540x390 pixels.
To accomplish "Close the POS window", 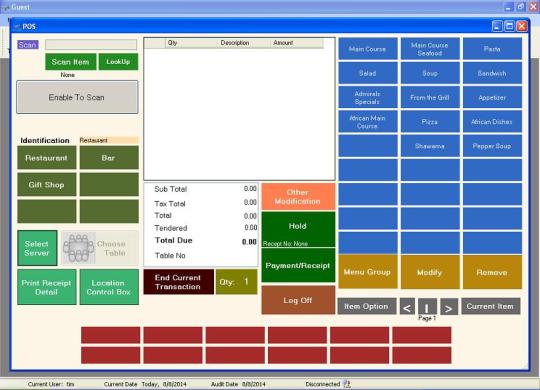I will coord(522,27).
